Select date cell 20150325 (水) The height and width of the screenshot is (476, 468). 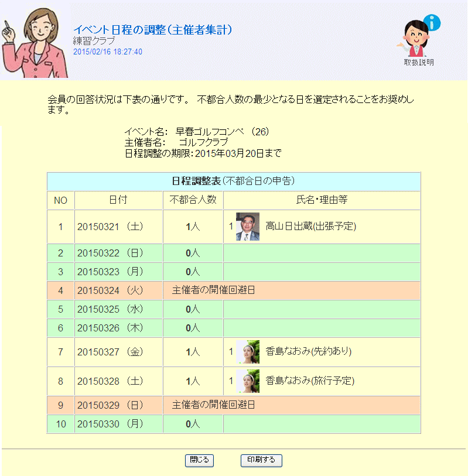click(x=118, y=309)
